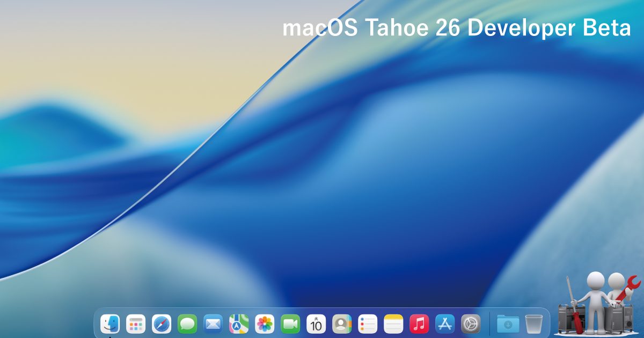The height and width of the screenshot is (338, 644).
Task: Open the Photos app
Action: click(x=264, y=324)
